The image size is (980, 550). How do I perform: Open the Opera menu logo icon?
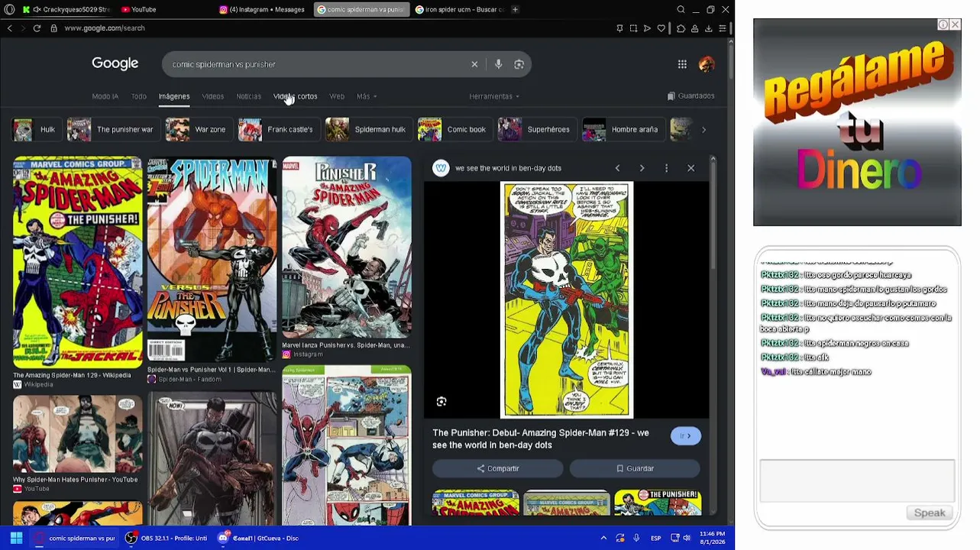point(9,9)
